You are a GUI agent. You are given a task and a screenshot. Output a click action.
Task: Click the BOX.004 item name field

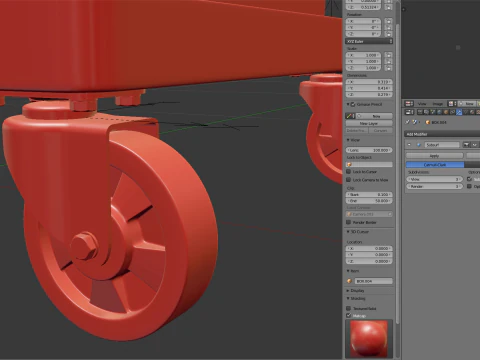coord(373,281)
